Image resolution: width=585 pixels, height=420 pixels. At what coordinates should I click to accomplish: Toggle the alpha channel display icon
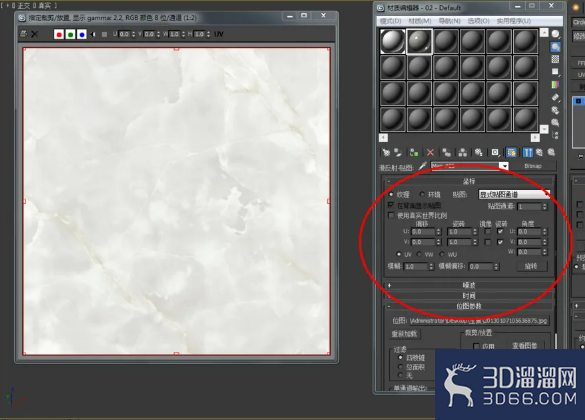pyautogui.click(x=93, y=34)
